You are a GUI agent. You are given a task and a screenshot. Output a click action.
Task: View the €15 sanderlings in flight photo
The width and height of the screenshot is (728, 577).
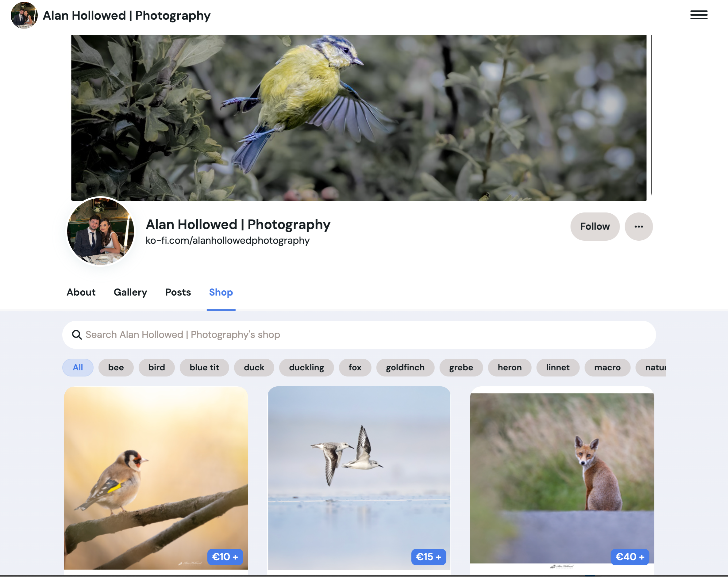[359, 479]
